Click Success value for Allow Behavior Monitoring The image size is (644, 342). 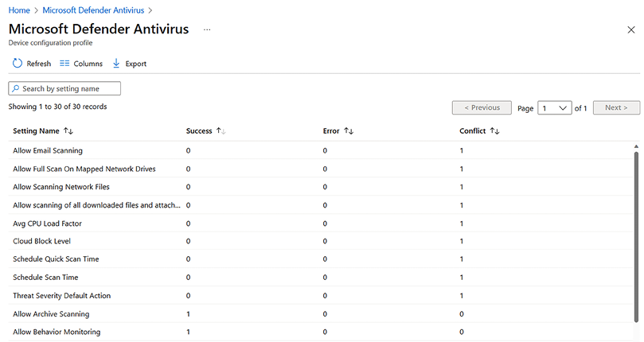[188, 332]
